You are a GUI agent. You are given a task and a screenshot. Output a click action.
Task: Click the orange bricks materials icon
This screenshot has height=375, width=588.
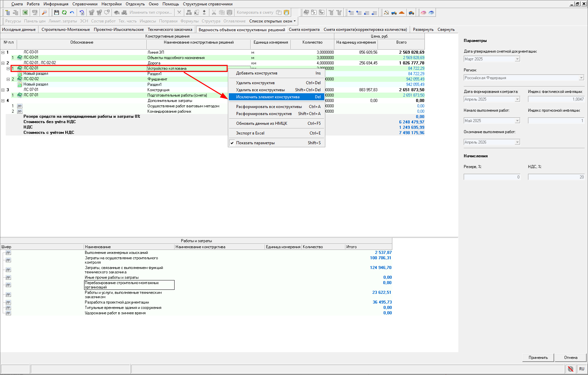[402, 12]
